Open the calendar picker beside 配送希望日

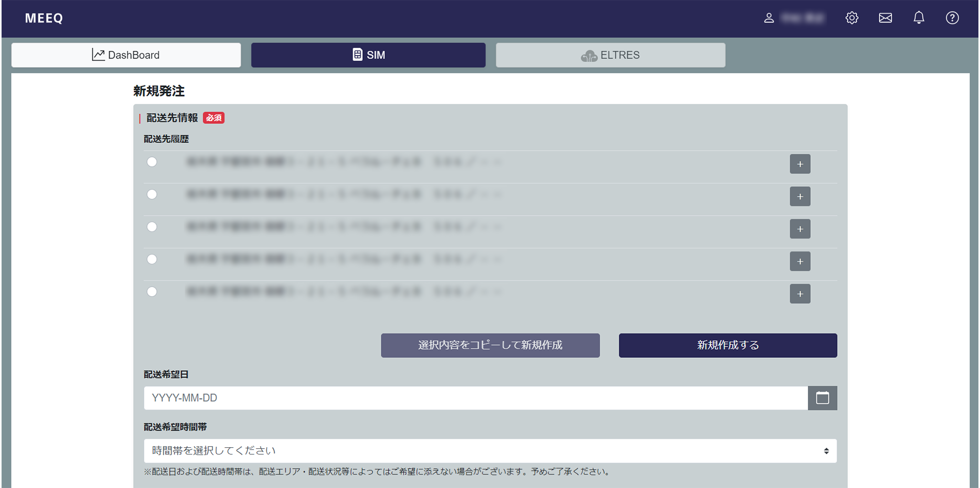[822, 398]
